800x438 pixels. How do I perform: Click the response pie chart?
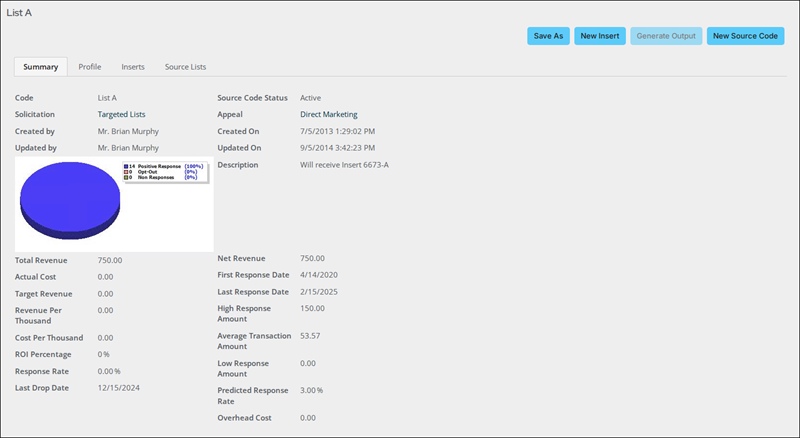click(70, 201)
